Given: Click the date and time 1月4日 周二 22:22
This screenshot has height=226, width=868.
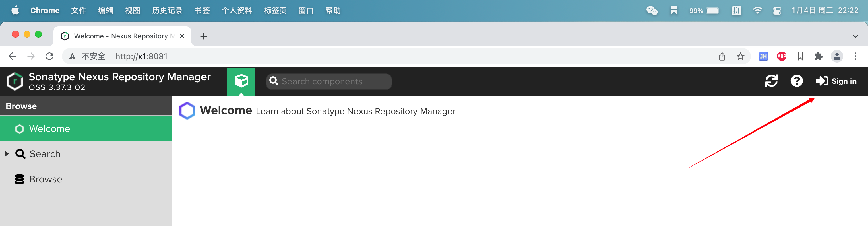Looking at the screenshot, I should point(825,10).
